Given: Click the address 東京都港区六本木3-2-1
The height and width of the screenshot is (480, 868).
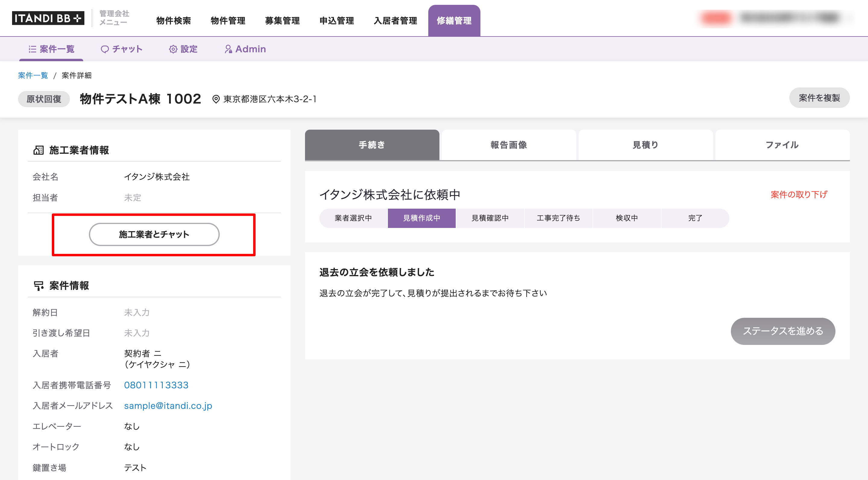Looking at the screenshot, I should (270, 99).
